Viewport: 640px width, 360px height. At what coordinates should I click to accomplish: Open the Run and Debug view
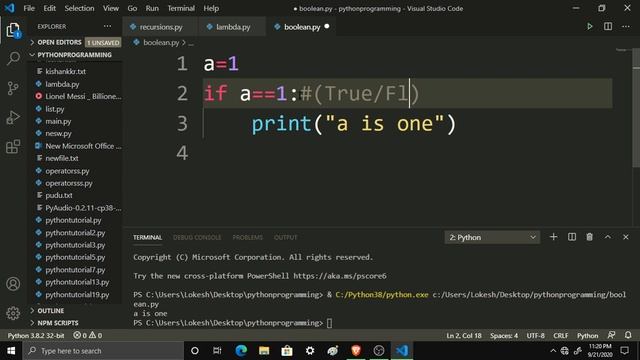[13, 118]
